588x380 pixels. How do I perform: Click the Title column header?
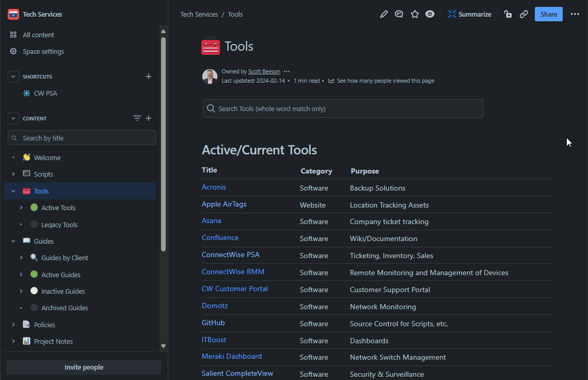coord(210,170)
